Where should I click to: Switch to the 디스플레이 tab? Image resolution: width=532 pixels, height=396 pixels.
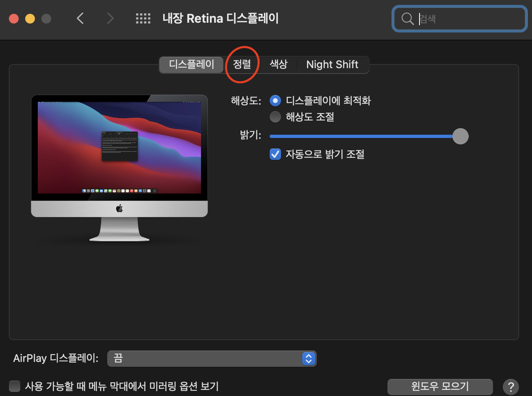coord(192,65)
